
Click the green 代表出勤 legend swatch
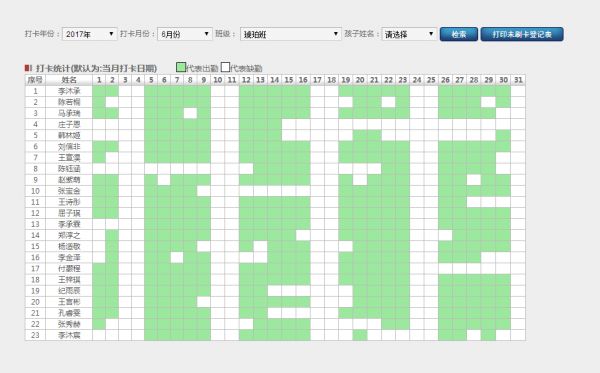point(181,67)
